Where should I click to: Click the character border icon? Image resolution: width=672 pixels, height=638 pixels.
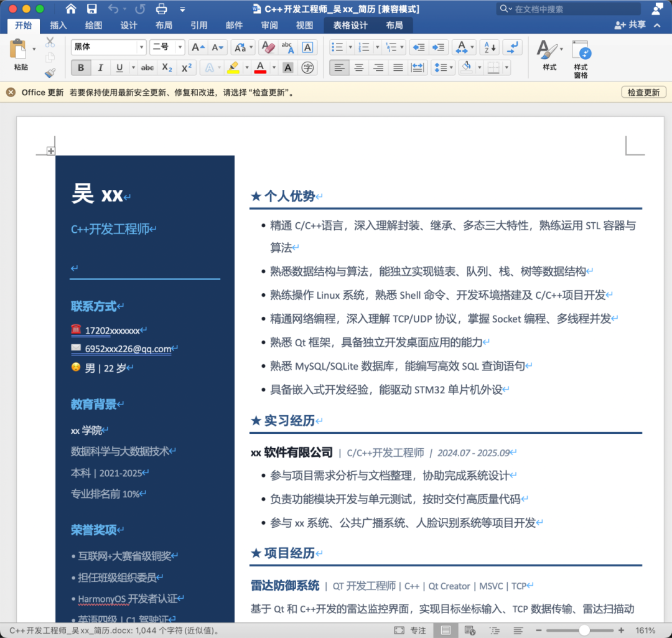(307, 47)
